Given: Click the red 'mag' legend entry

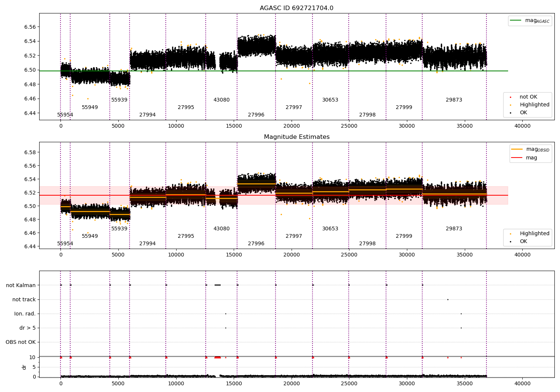Looking at the screenshot, I should click(524, 158).
